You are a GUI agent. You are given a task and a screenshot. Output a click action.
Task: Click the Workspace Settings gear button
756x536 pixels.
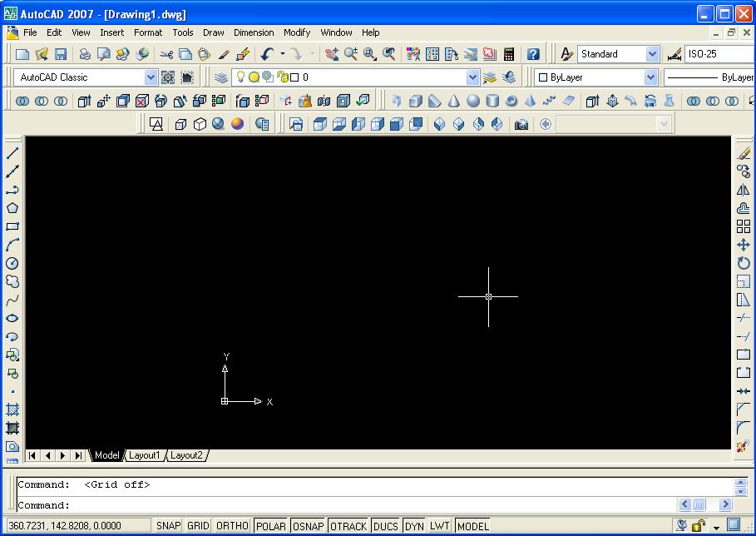pos(168,77)
